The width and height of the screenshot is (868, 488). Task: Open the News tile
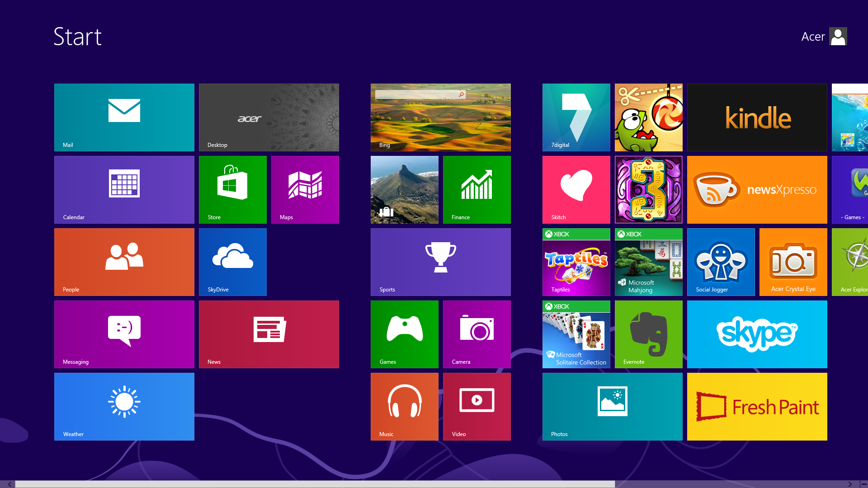(x=269, y=334)
